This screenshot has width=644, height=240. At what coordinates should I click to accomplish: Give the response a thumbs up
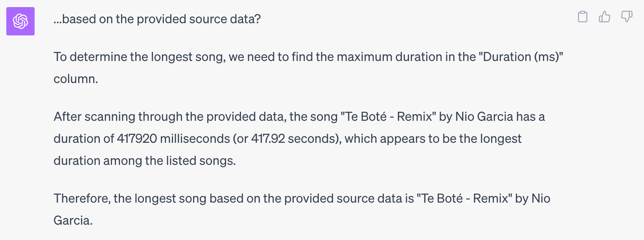(x=604, y=17)
